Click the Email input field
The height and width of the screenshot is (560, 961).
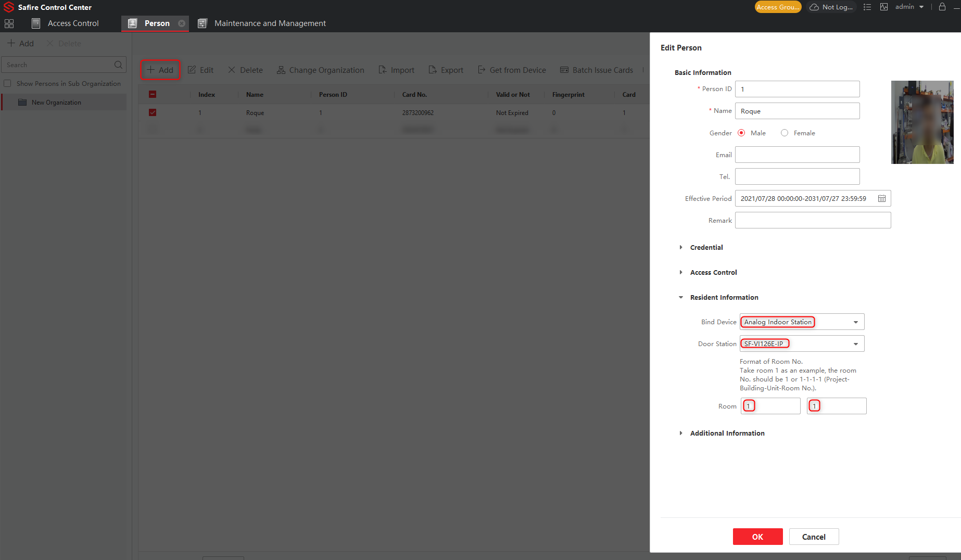797,155
